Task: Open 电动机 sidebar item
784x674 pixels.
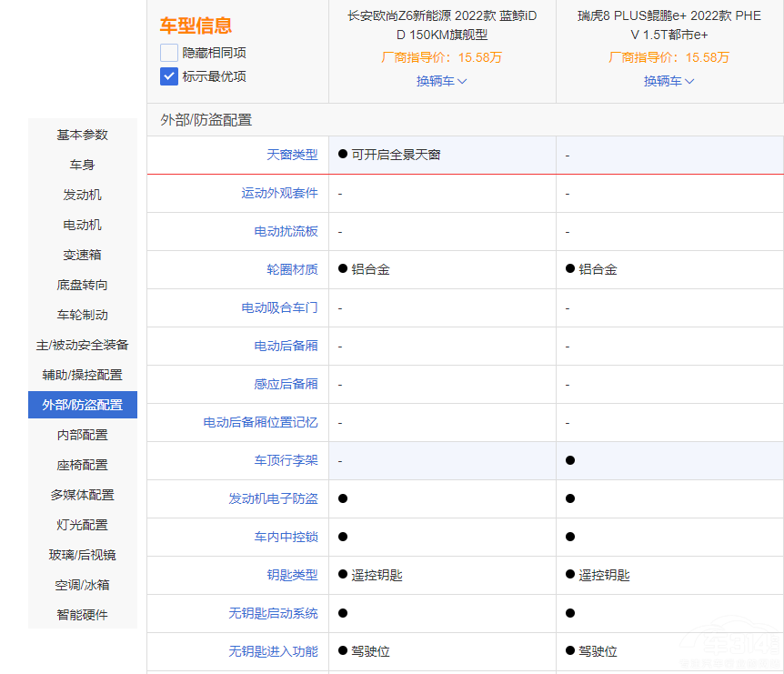Action: (x=83, y=225)
